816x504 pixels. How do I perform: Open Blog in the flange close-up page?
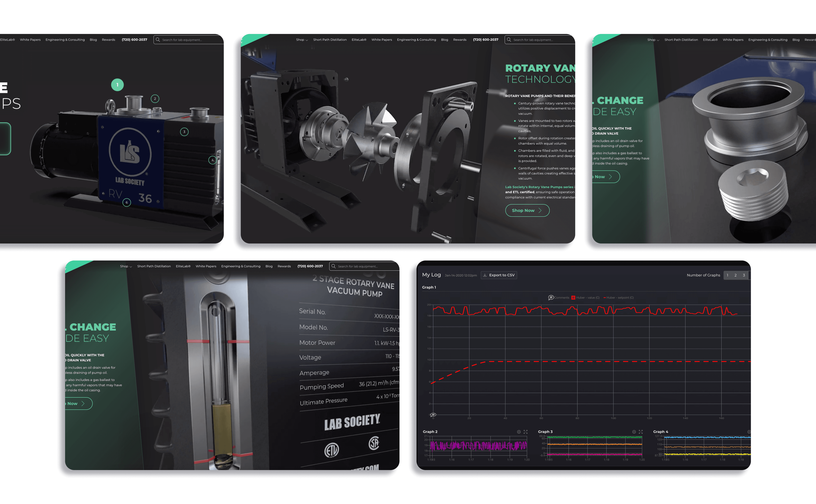point(796,40)
